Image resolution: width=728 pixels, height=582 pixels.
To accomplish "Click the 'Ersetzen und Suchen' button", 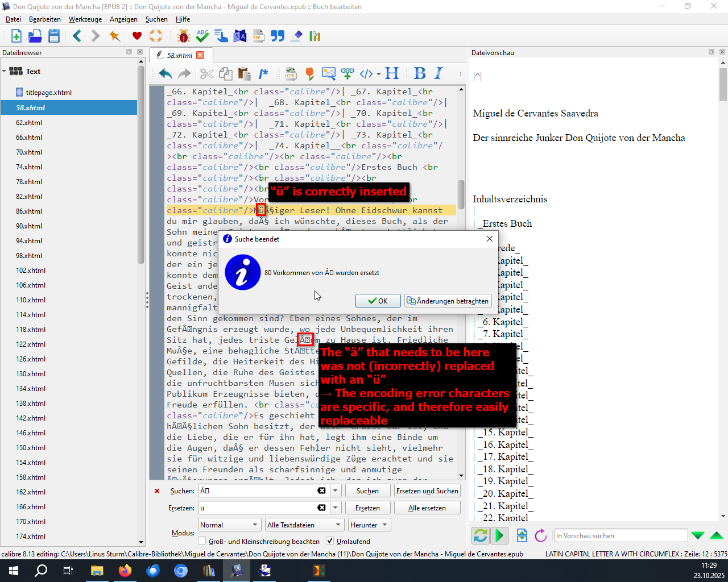I will coord(427,491).
